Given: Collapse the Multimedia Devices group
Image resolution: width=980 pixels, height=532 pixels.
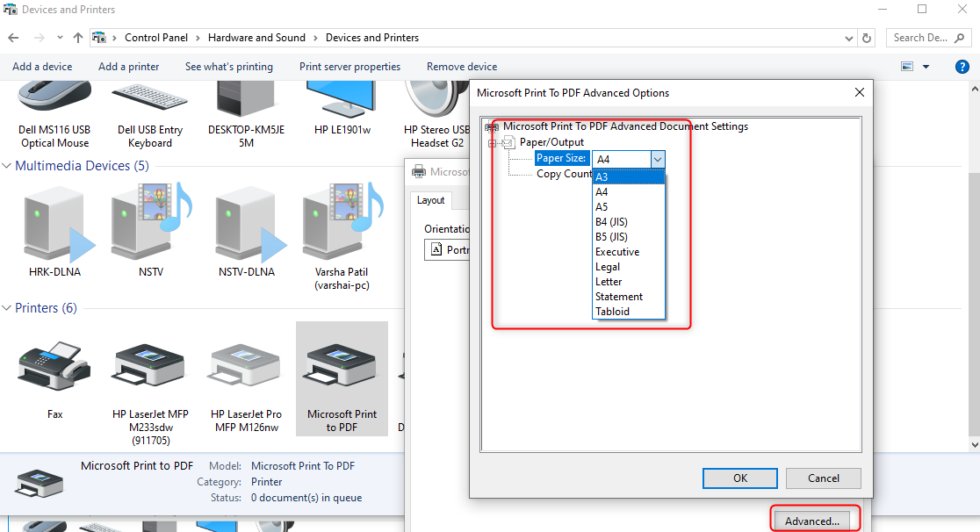Looking at the screenshot, I should coord(6,166).
